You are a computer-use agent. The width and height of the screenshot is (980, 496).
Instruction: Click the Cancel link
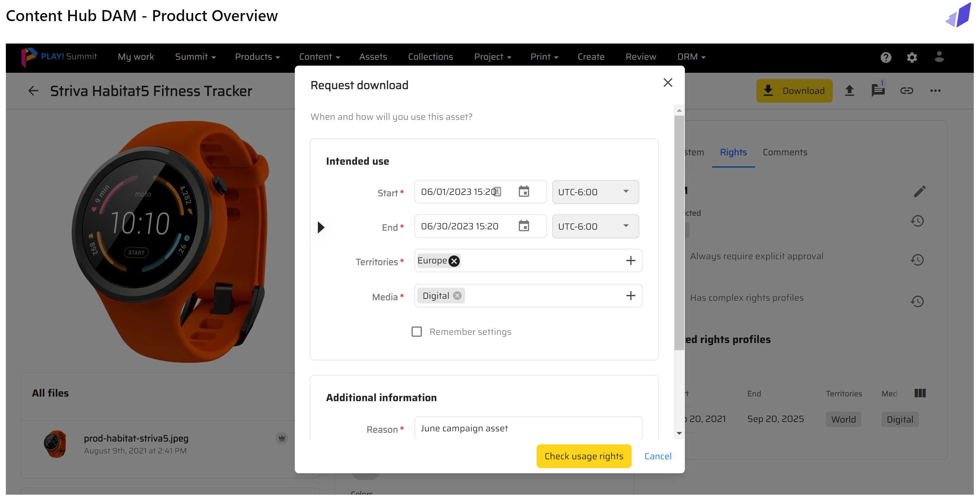[657, 456]
